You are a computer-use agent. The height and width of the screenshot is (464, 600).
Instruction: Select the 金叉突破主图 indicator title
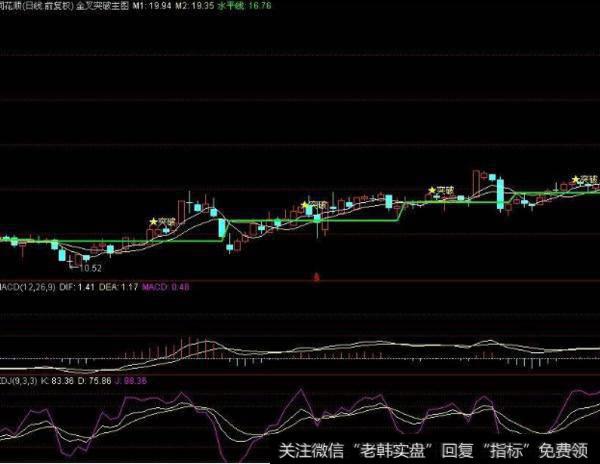(x=106, y=5)
